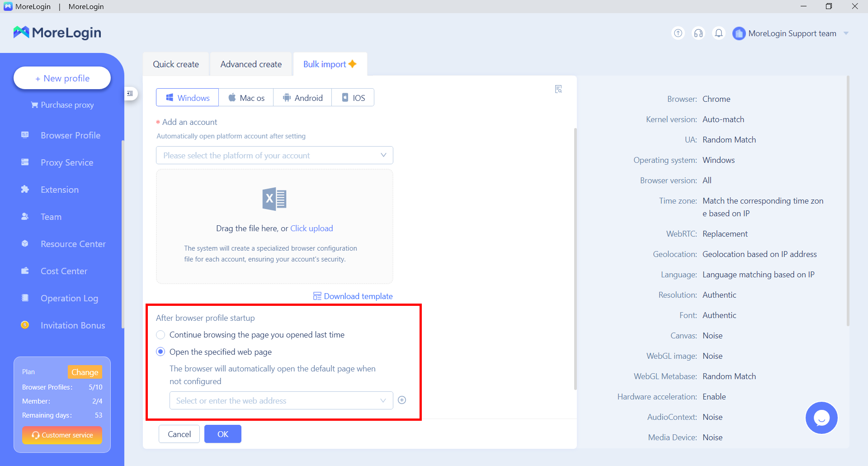Click the add web address plus icon

402,400
